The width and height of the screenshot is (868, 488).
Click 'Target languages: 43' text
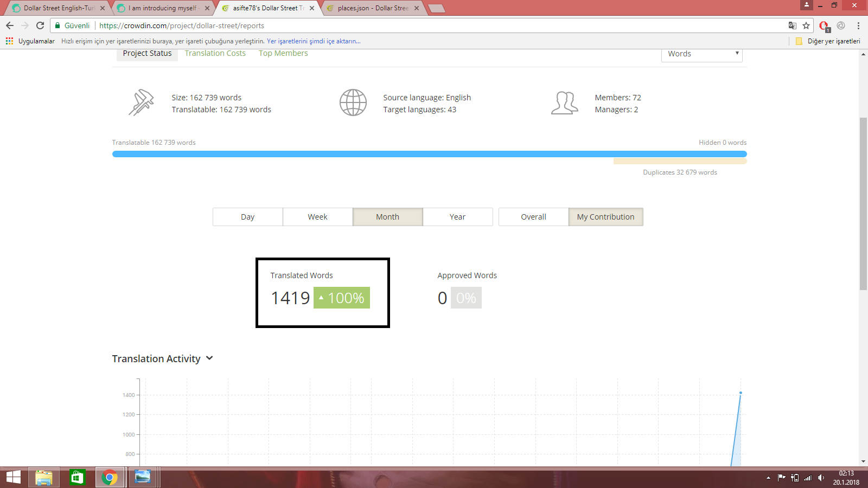pyautogui.click(x=419, y=110)
